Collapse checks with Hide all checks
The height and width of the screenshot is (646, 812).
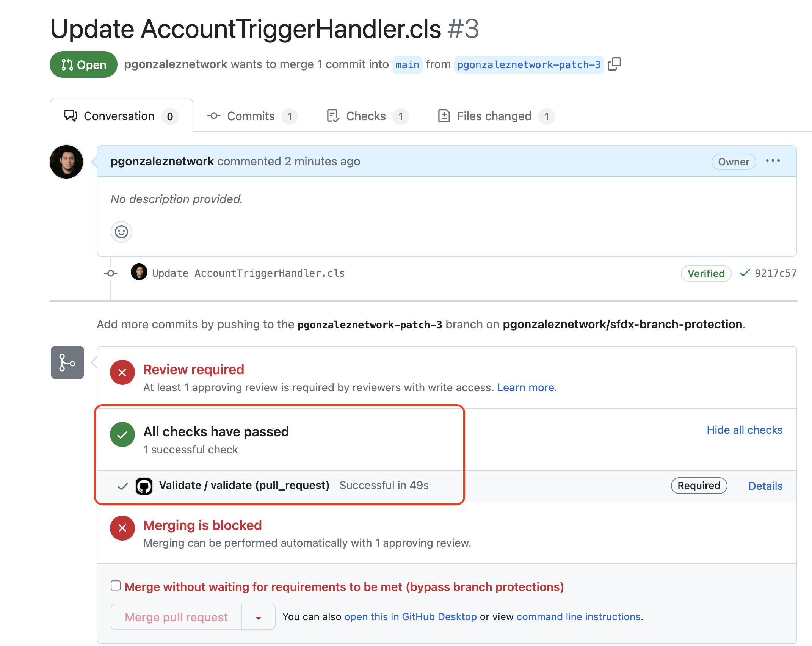coord(745,430)
